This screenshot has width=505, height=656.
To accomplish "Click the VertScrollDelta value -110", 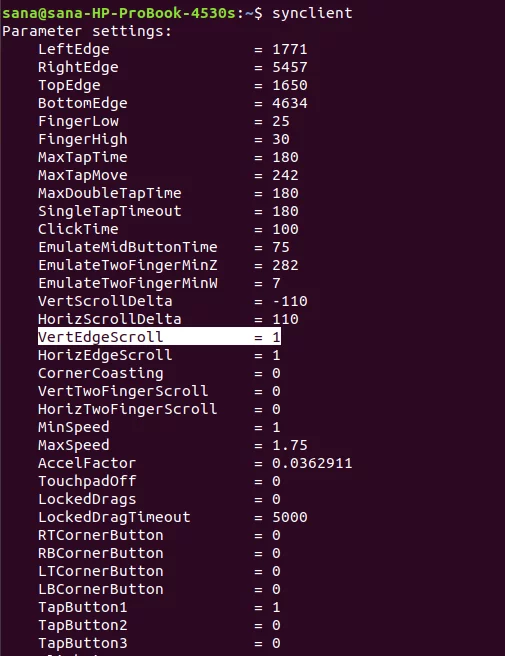I will coord(290,301).
